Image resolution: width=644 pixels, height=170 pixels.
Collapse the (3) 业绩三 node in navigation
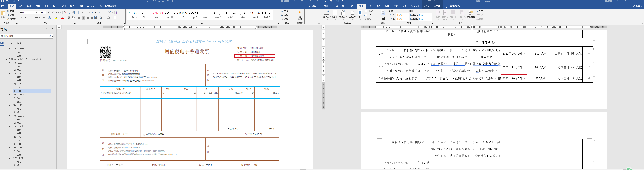[x=9, y=84]
